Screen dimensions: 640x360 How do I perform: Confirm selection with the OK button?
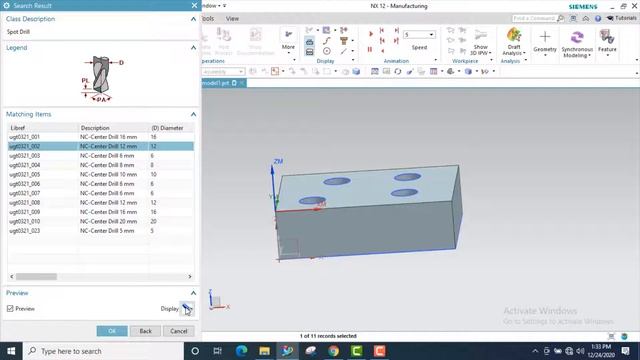(x=112, y=331)
